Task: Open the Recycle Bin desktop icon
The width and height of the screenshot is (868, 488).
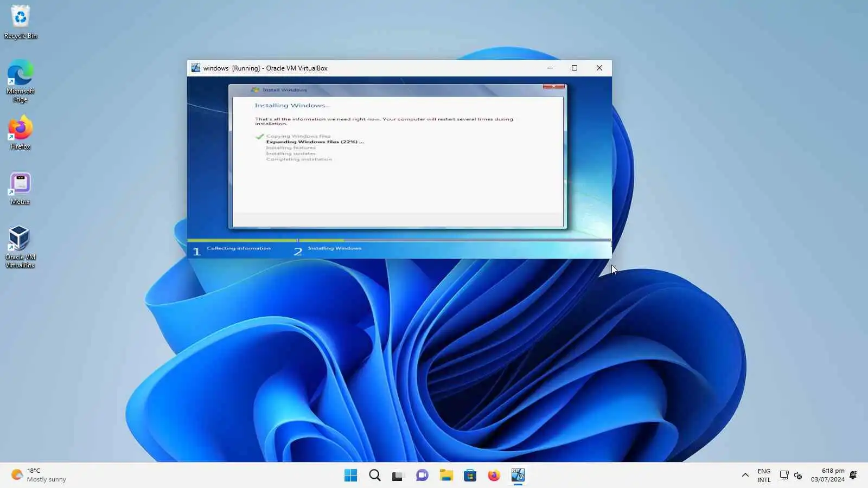Action: [x=21, y=22]
